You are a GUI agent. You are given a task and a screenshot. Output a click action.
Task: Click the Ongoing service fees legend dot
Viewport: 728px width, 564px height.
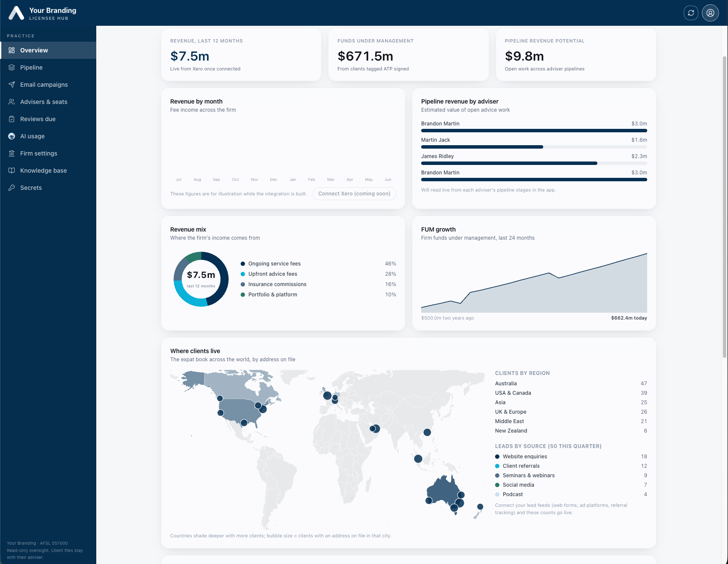(x=243, y=264)
